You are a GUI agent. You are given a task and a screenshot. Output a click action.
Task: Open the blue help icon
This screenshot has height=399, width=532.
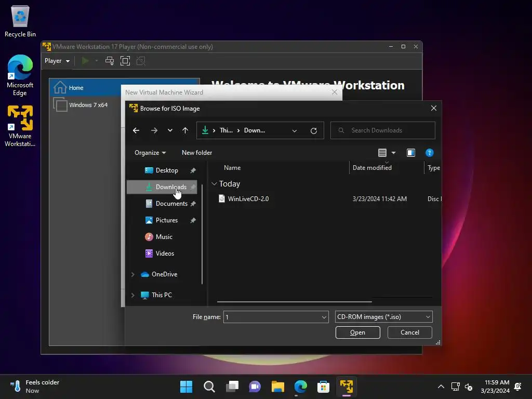(430, 153)
